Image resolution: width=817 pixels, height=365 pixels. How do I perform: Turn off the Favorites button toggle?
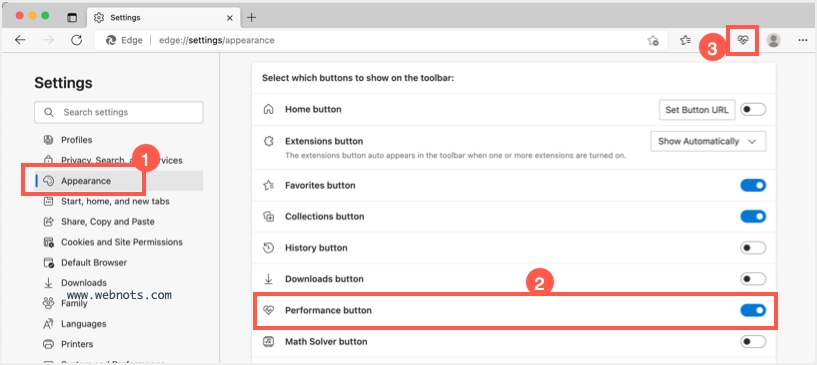click(753, 185)
